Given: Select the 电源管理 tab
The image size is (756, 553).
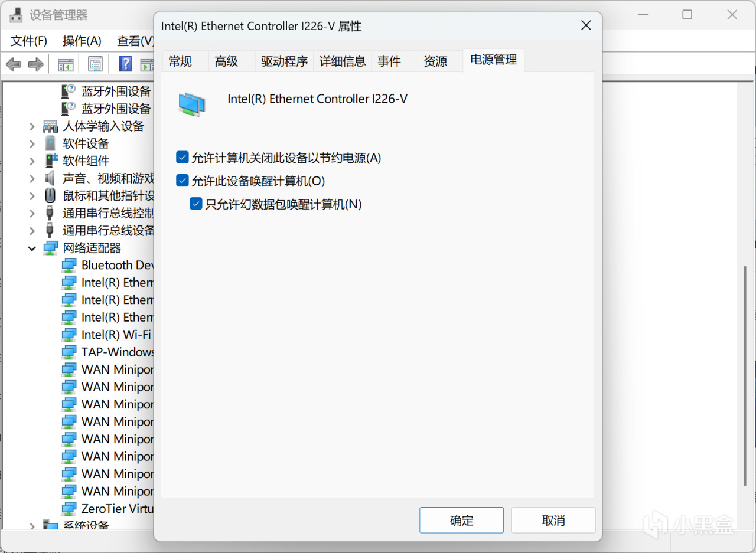Looking at the screenshot, I should [x=494, y=60].
